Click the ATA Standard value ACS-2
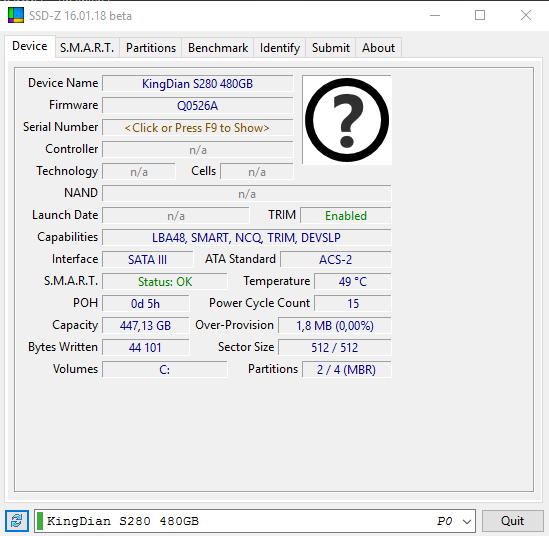Viewport: 549px width, 536px height. [x=335, y=260]
